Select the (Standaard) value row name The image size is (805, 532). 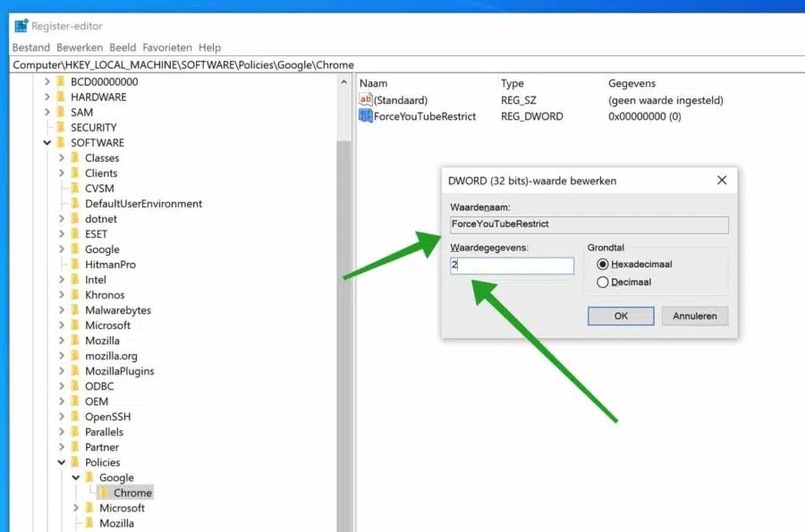[401, 100]
